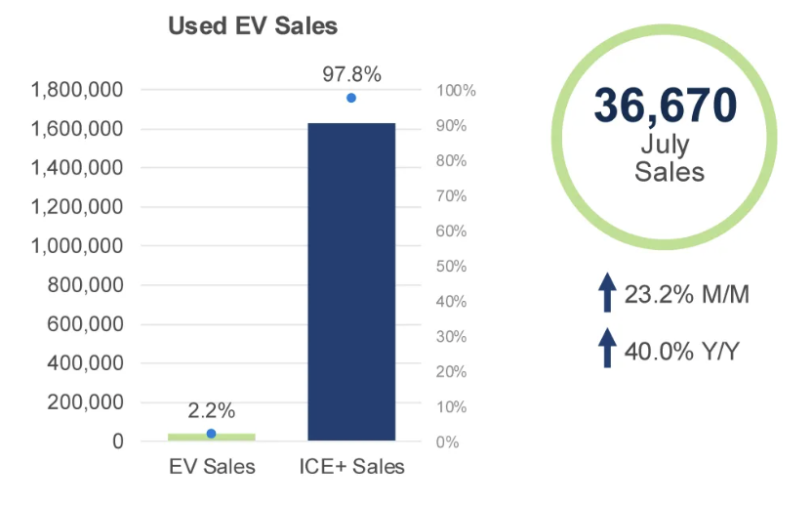
Task: Click the 1,000,000 left axis value
Action: [x=77, y=246]
